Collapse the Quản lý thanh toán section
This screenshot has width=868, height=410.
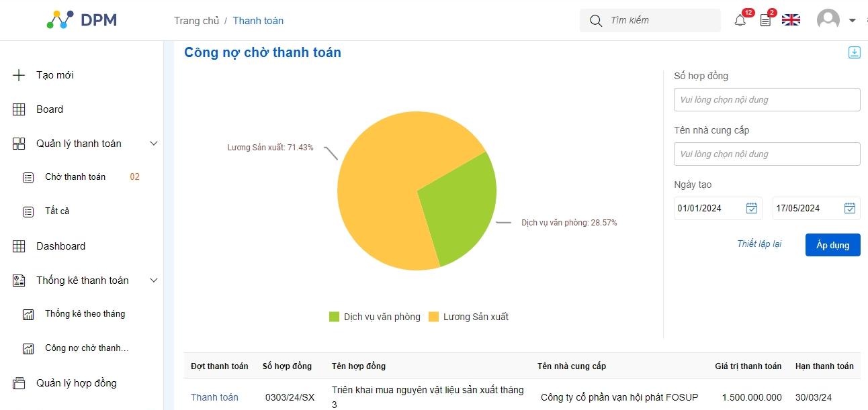[x=153, y=144]
